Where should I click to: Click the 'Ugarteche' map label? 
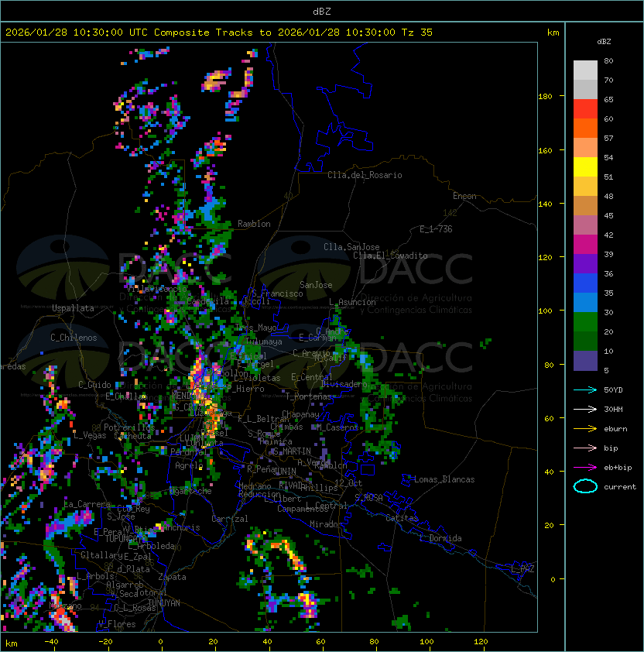(191, 491)
